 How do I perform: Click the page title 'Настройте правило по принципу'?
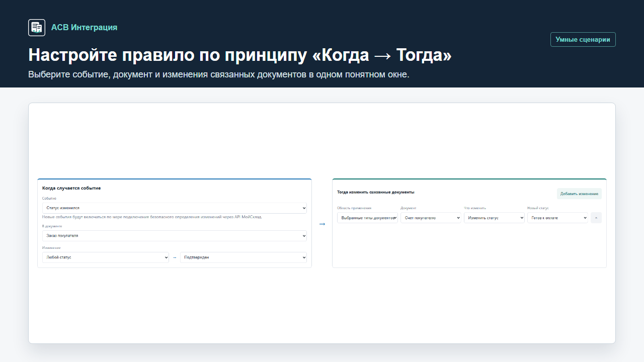click(x=168, y=55)
